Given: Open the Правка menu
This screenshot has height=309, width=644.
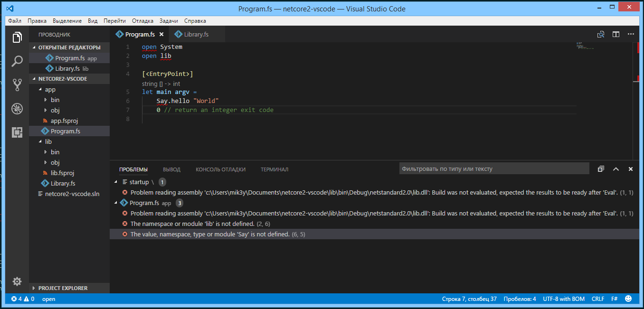Looking at the screenshot, I should click(37, 21).
